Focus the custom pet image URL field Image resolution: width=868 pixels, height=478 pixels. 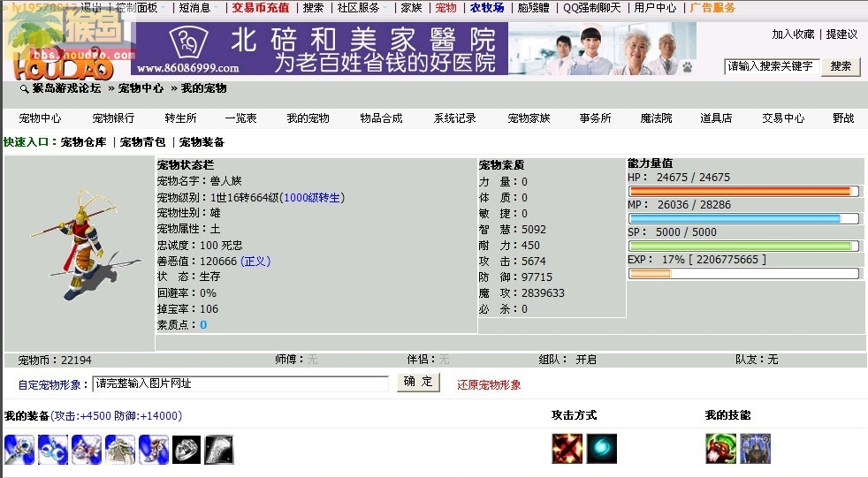point(240,383)
